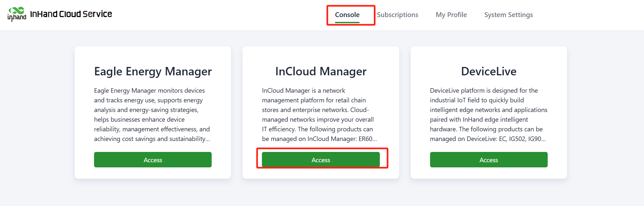Click the Eagle Energy Manager description paragraph
Screen dimensions: 644x206
point(152,115)
